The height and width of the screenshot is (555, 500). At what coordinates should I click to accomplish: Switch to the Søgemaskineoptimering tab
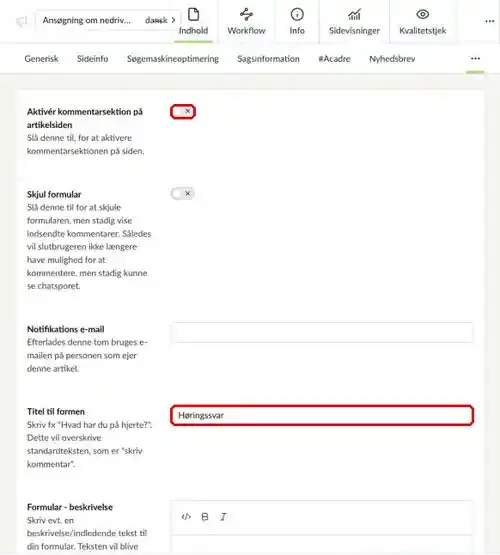pos(173,59)
